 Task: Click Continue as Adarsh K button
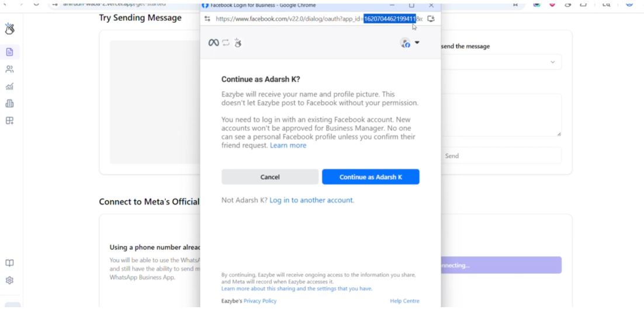tap(371, 177)
